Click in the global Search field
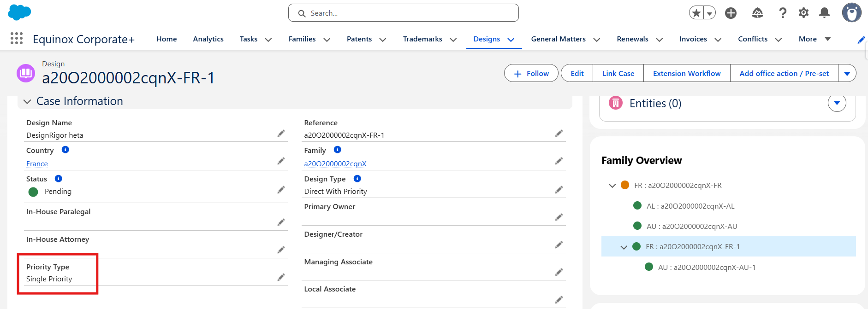 coord(404,13)
